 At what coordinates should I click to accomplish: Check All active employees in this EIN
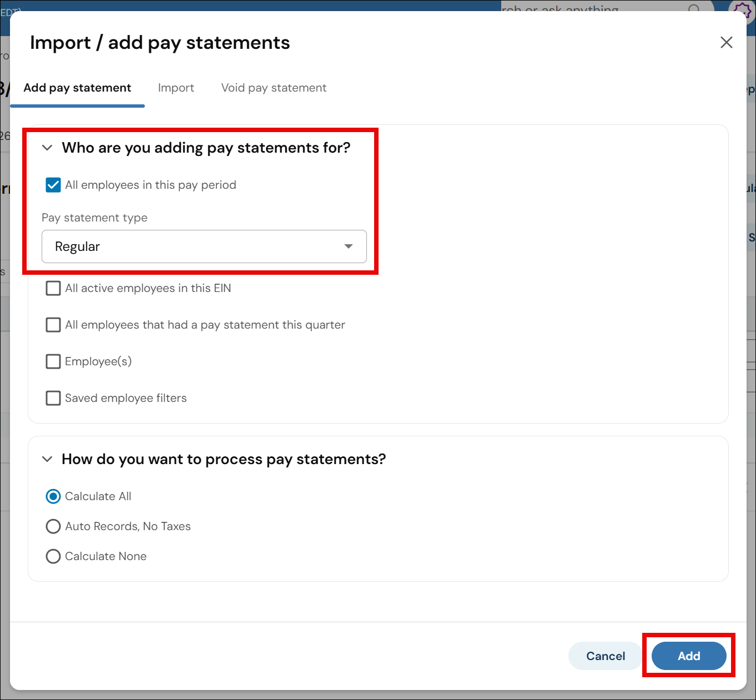(x=53, y=288)
